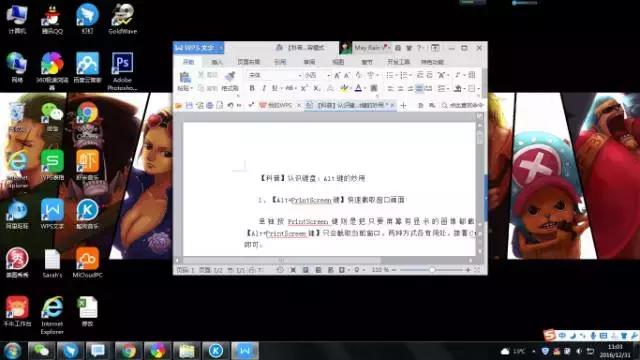
Task: Click the zoom out minus button
Action: click(394, 270)
